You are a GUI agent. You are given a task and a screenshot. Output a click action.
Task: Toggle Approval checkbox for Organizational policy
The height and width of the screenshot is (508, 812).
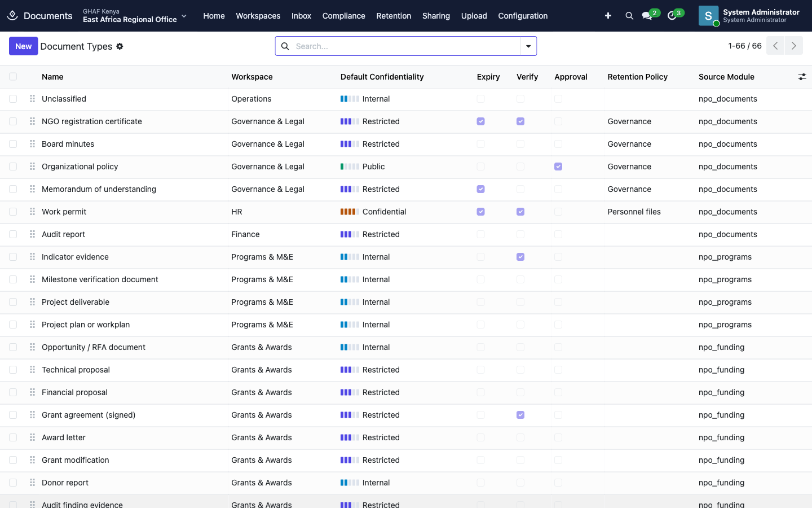click(x=558, y=167)
